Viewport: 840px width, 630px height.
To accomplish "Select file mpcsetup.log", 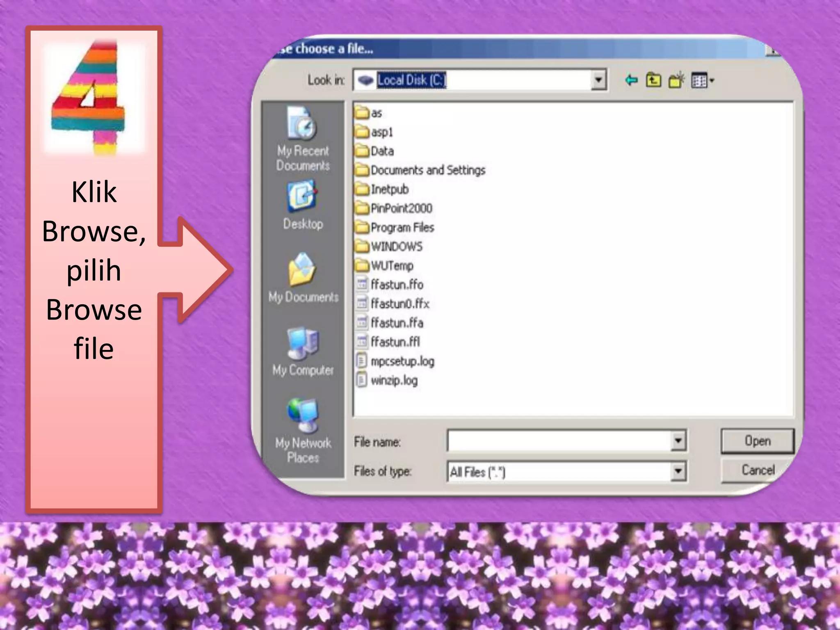I will (395, 361).
